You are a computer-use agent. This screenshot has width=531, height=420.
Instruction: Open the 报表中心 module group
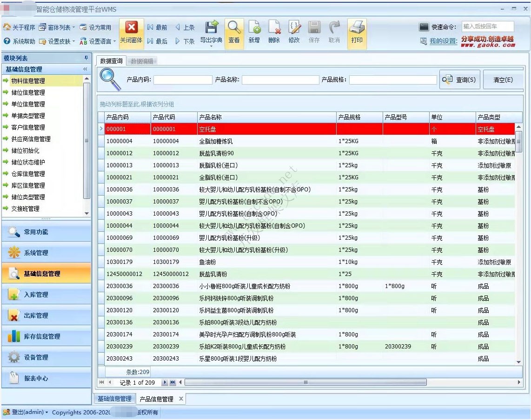(46, 378)
